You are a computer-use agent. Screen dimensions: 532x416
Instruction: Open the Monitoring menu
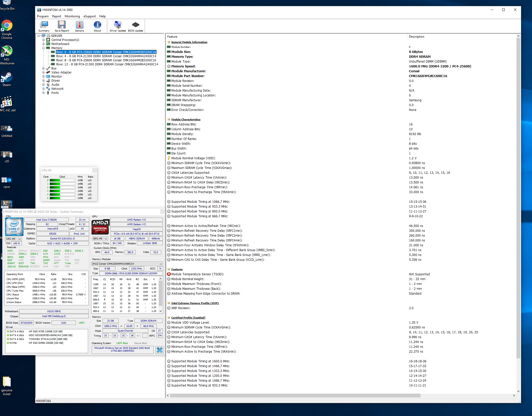tap(72, 16)
